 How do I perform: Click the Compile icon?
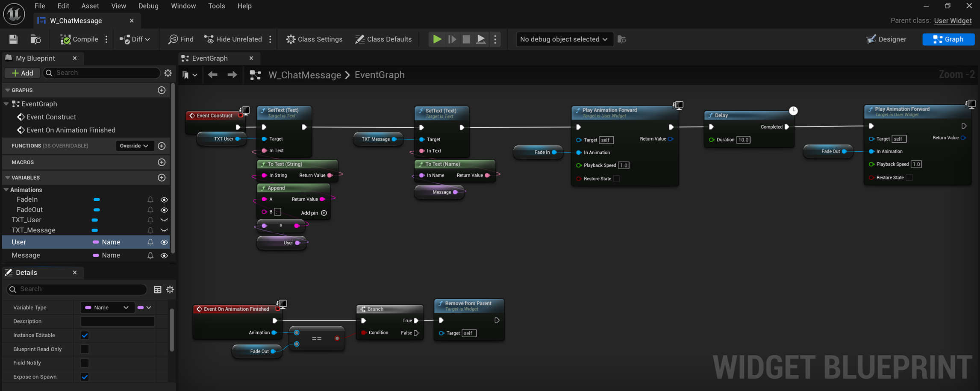coord(67,39)
